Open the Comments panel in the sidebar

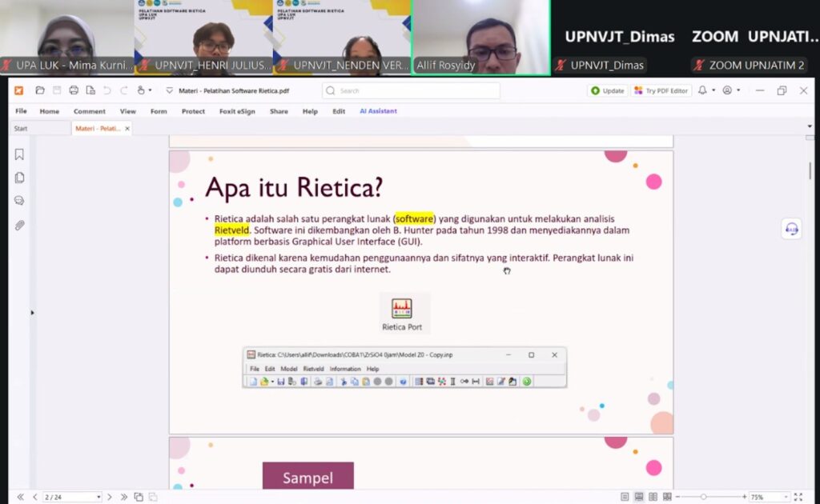[x=19, y=201]
